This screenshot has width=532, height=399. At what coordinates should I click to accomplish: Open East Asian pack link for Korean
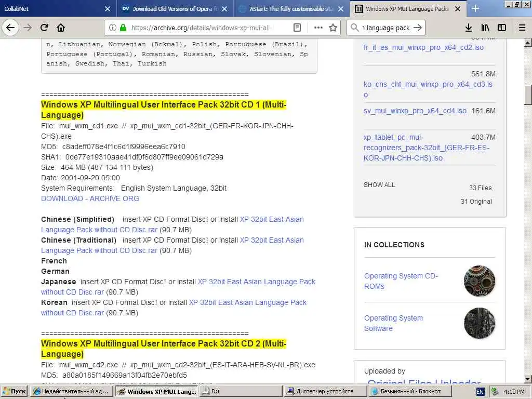(x=174, y=308)
